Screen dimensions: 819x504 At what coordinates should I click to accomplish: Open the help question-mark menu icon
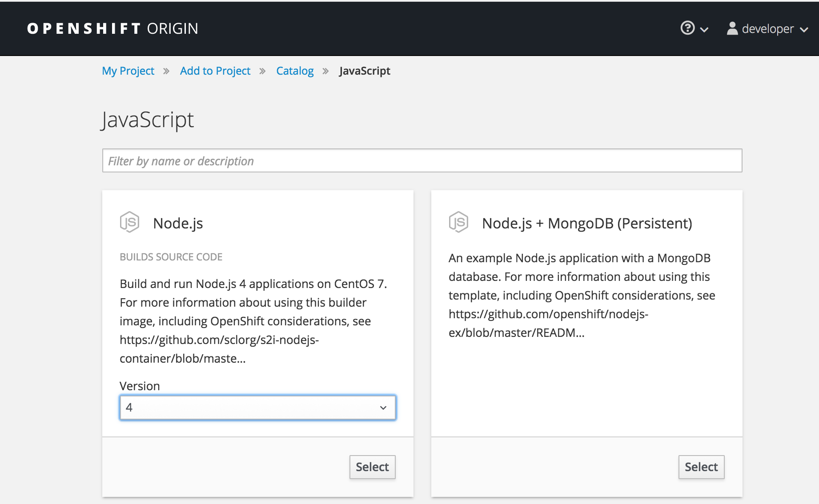[687, 28]
